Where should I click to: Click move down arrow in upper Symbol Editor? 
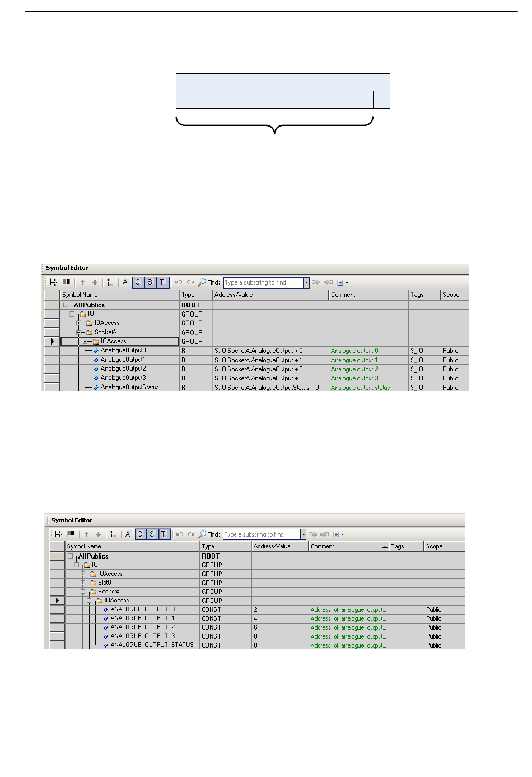coord(95,282)
